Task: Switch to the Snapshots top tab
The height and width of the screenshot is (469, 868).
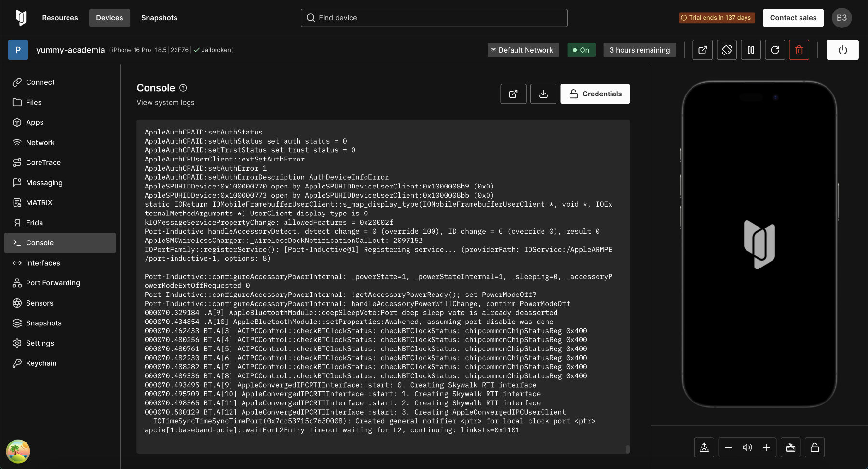Action: [159, 18]
